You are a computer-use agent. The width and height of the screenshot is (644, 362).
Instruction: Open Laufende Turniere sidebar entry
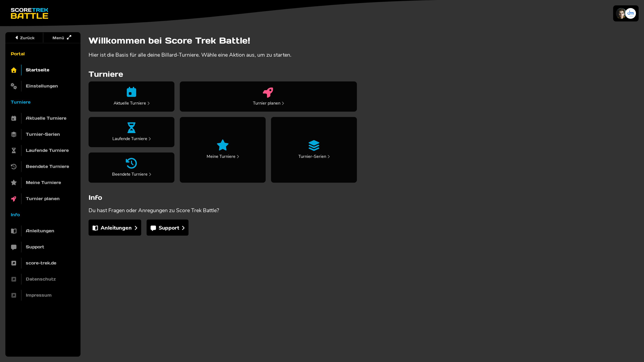point(47,150)
